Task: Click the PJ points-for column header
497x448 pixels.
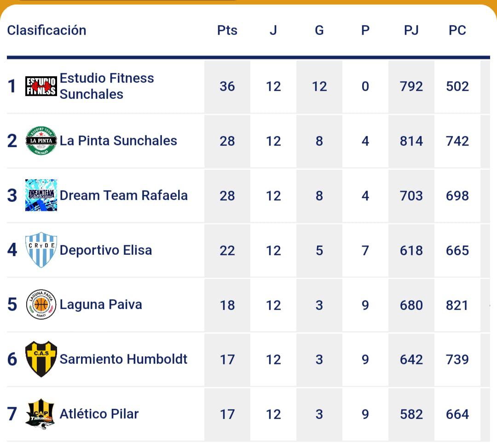Action: tap(411, 30)
